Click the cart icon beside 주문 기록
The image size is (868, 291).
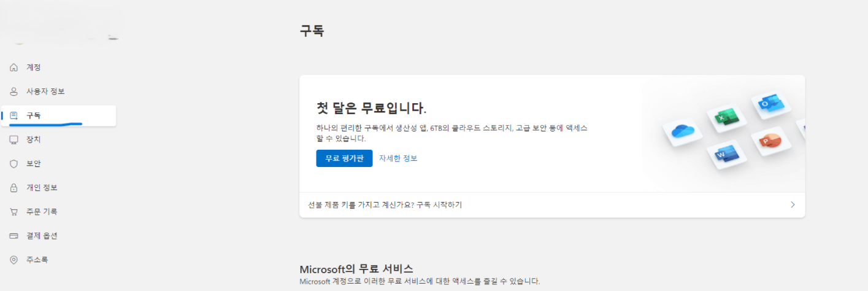pos(14,212)
